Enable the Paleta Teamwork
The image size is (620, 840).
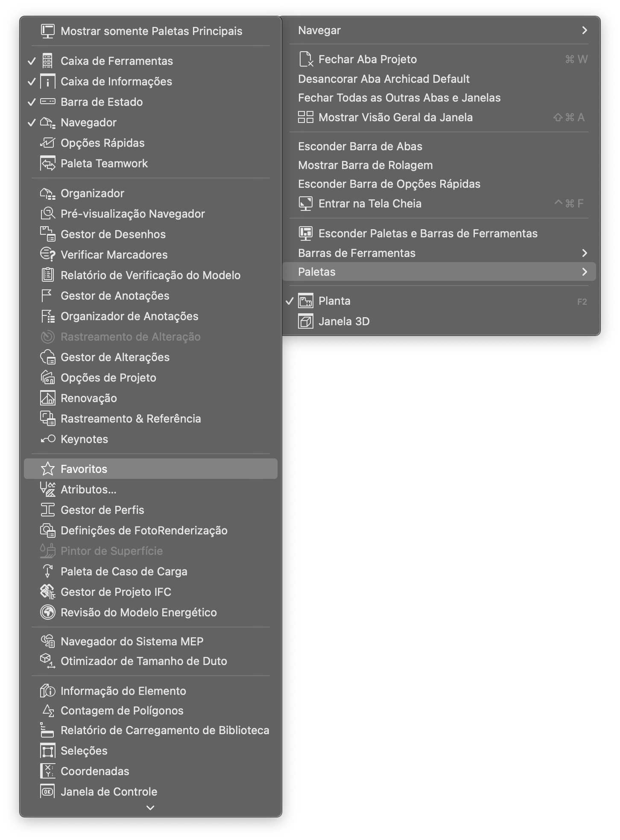(x=150, y=163)
